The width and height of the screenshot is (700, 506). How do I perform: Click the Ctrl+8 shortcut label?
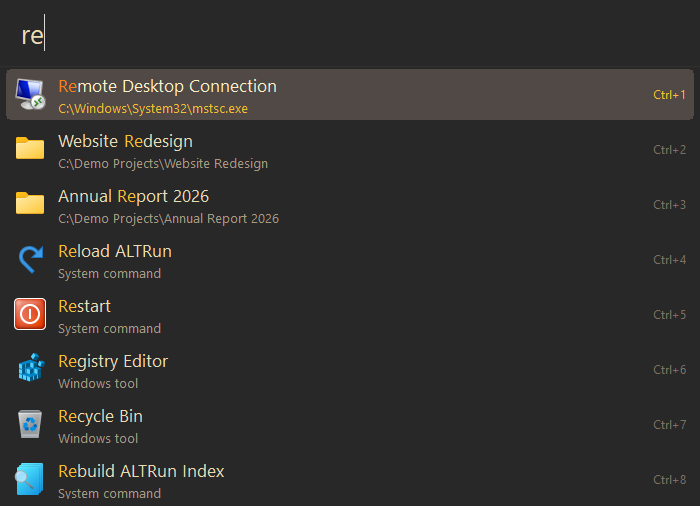tap(669, 479)
